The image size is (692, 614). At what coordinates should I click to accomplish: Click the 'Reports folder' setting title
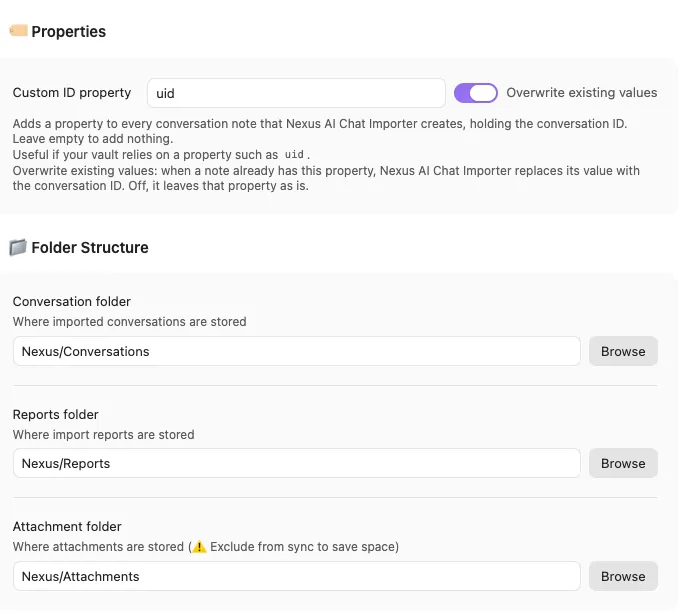pos(56,414)
